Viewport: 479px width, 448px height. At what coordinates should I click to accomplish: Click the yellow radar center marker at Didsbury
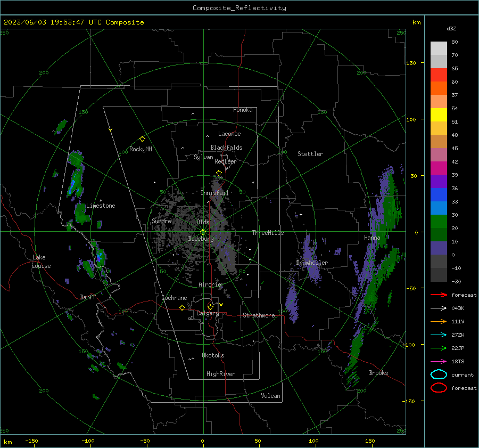point(203,232)
